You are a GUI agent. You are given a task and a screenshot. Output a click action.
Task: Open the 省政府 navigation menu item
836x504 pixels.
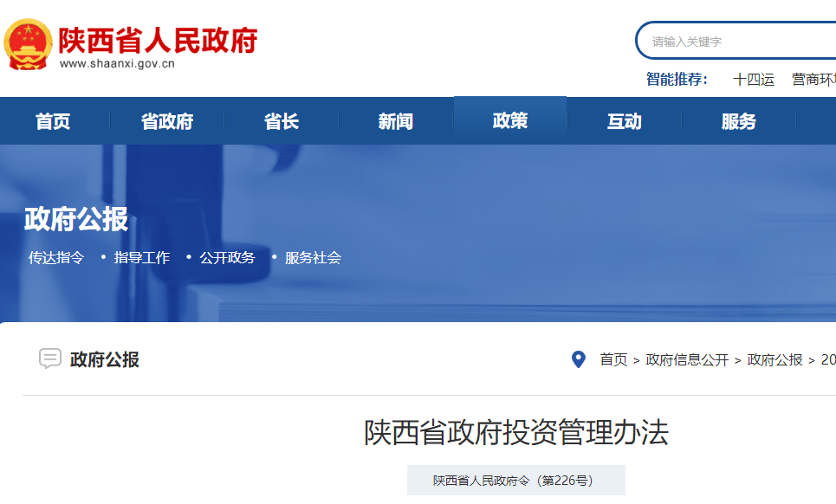167,122
